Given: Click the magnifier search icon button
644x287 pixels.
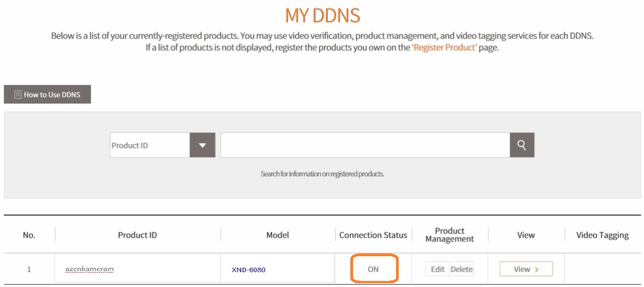Looking at the screenshot, I should tap(522, 145).
